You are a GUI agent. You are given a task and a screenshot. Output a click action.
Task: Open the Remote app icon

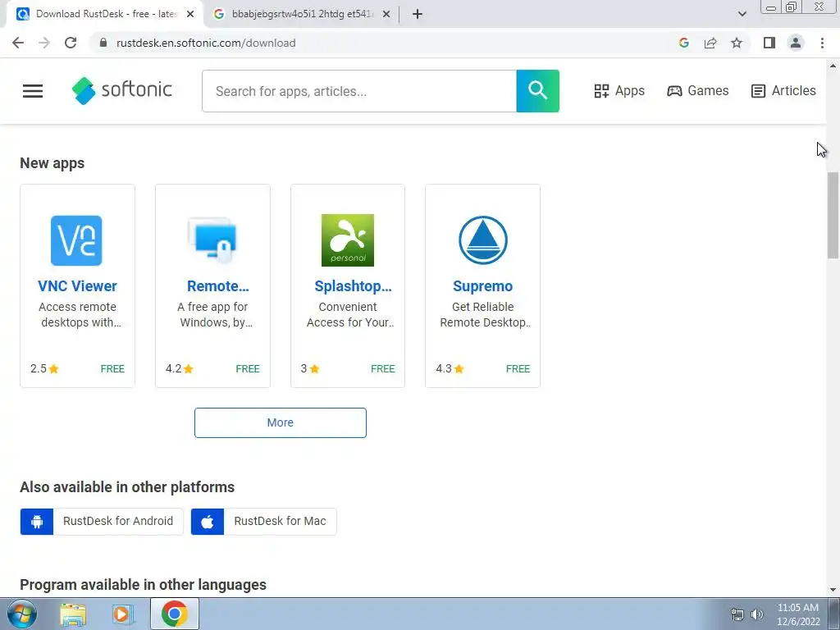pyautogui.click(x=212, y=240)
